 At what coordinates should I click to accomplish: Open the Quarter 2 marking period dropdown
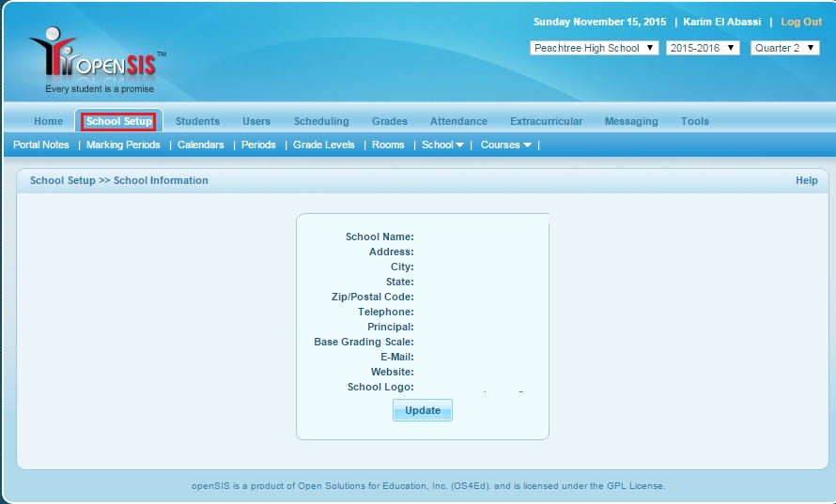point(784,48)
